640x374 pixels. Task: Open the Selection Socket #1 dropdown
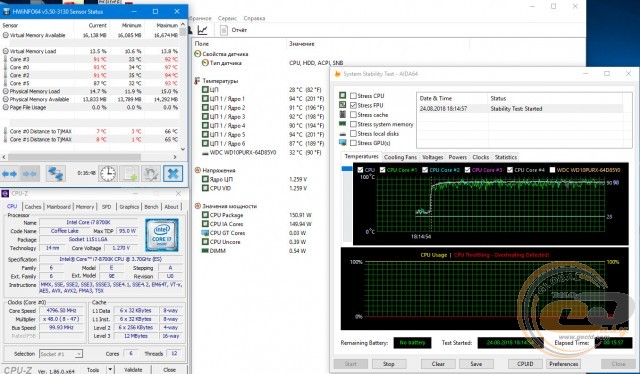pyautogui.click(x=61, y=354)
